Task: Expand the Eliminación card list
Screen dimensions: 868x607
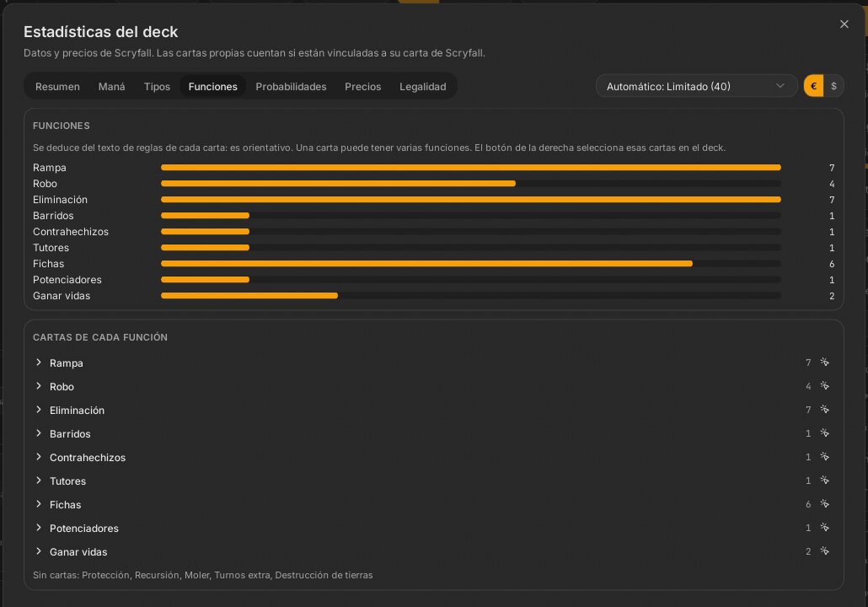Action: click(x=38, y=409)
